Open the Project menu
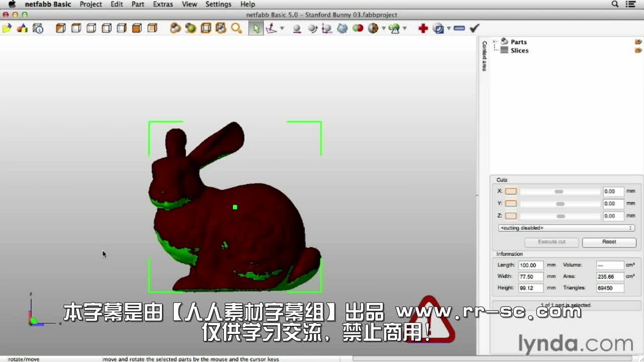Image resolution: width=644 pixels, height=362 pixels. point(91,4)
